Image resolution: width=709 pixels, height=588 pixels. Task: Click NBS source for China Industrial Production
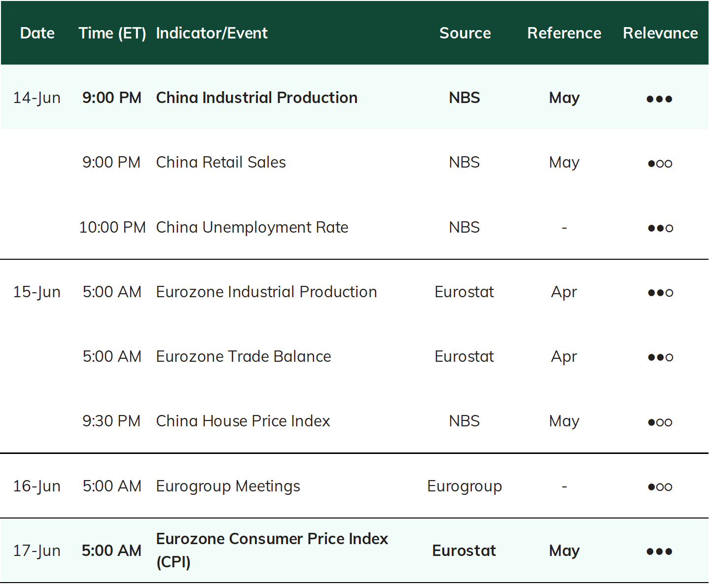click(464, 98)
